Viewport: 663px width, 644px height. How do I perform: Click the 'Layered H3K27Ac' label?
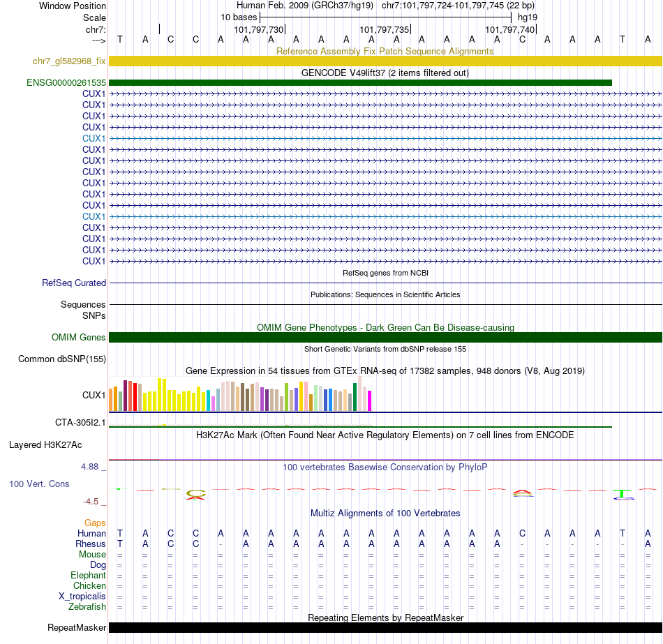[45, 445]
